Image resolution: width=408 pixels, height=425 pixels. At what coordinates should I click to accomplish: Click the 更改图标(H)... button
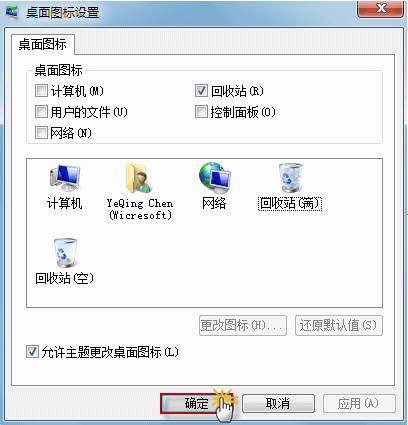point(243,325)
